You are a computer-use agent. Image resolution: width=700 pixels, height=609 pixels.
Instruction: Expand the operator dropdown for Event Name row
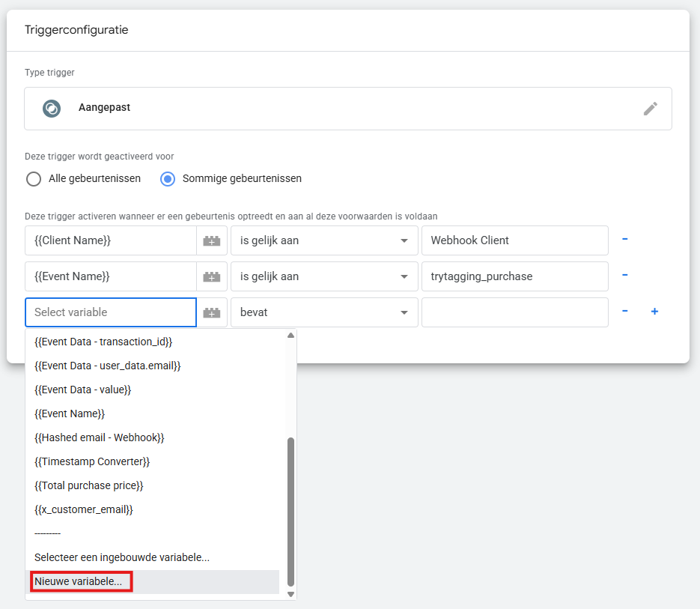[323, 276]
